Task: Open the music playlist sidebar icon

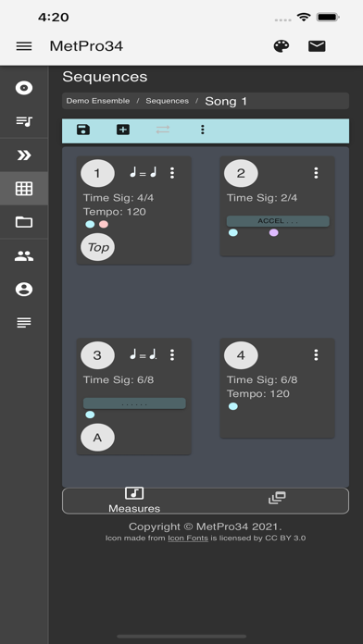Action: point(24,121)
